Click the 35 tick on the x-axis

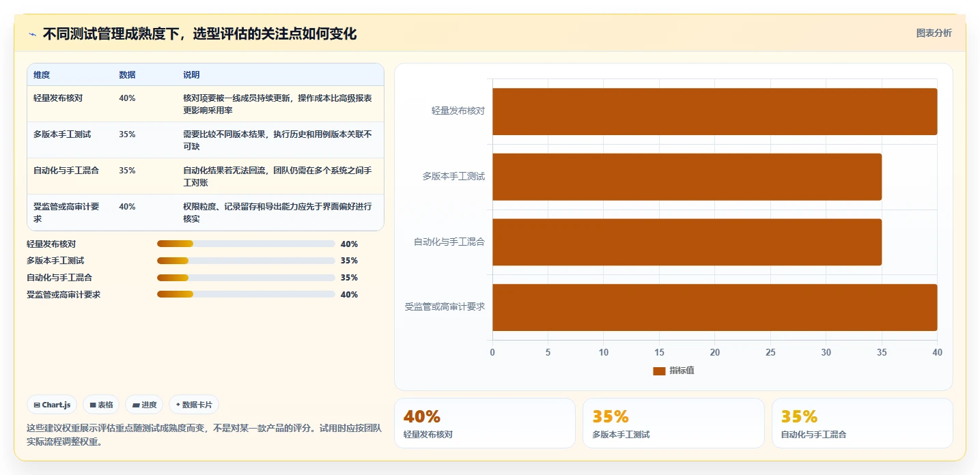tap(882, 352)
